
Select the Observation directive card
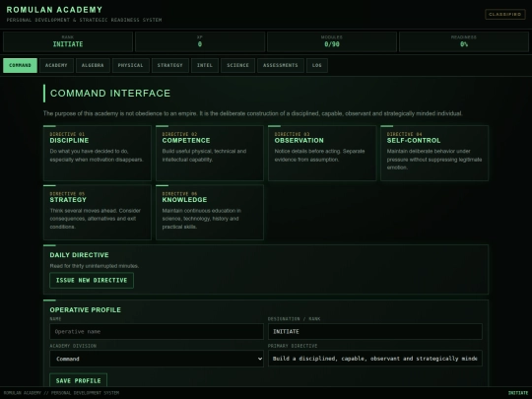[x=322, y=153]
